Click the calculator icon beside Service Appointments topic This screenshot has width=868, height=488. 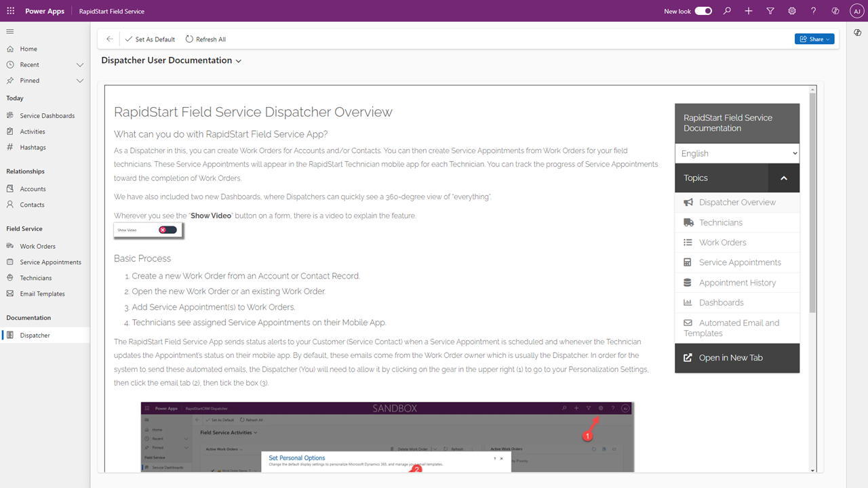tap(688, 262)
